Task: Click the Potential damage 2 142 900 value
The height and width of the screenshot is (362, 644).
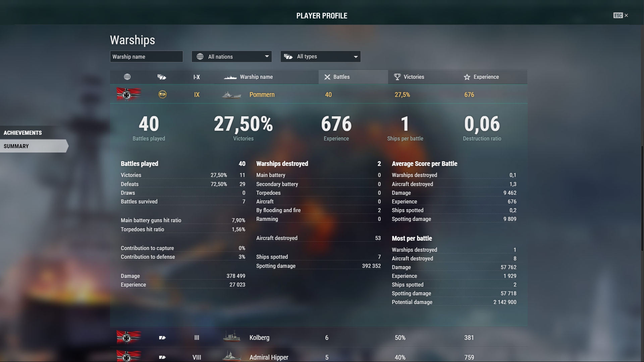Action: (x=505, y=302)
